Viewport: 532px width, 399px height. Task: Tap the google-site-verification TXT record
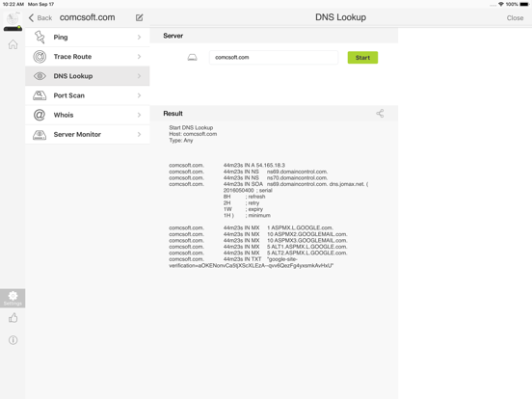pos(252,262)
